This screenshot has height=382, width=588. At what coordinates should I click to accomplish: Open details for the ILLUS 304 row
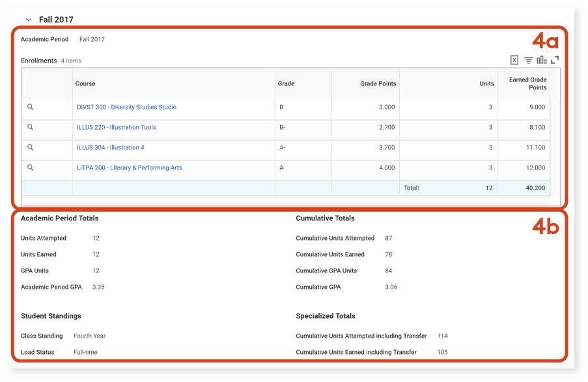coord(30,147)
